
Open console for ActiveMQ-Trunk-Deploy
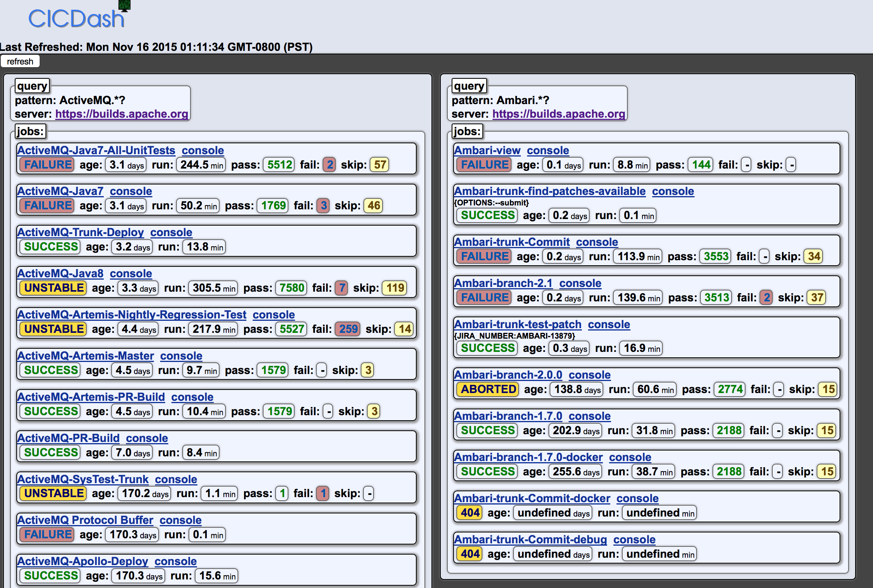171,232
